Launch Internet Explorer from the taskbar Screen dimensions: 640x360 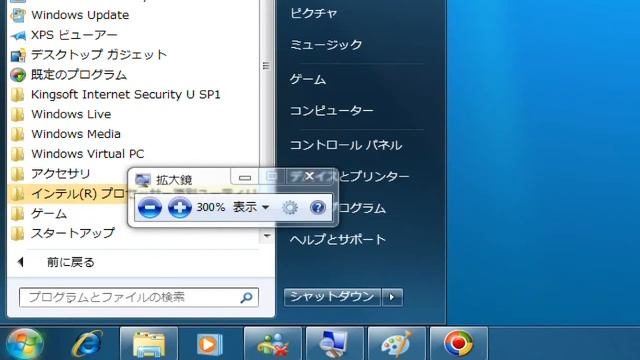point(87,344)
